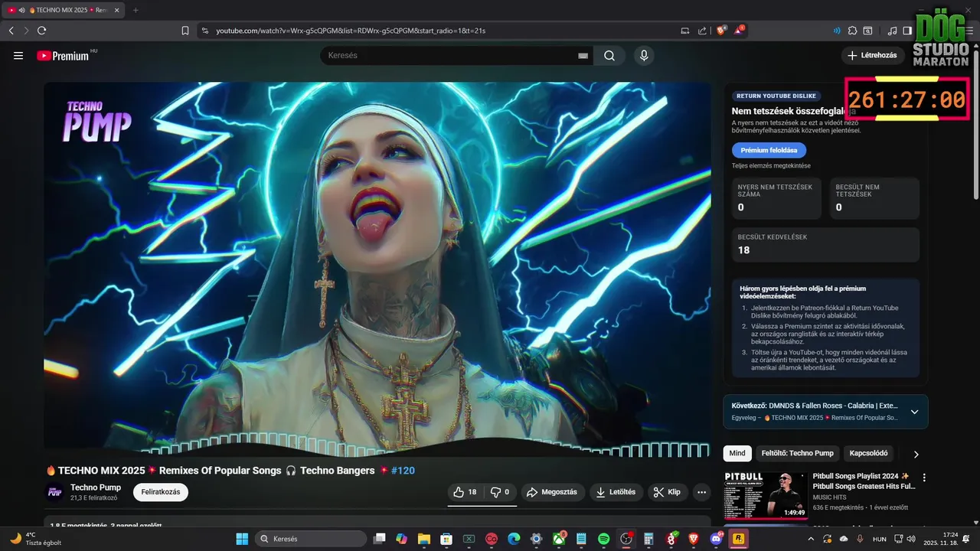Viewport: 980px width, 551px height.
Task: Open the Techno Pump channel avatar
Action: (x=55, y=492)
